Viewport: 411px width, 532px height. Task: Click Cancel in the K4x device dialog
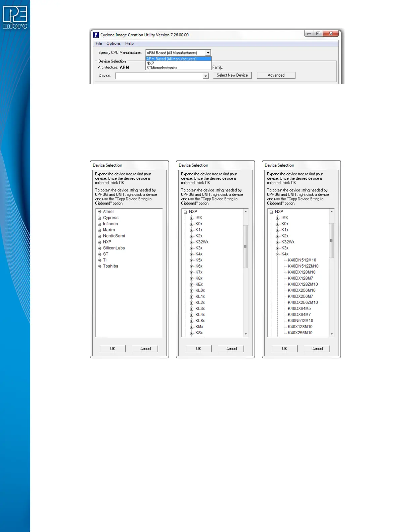click(x=317, y=349)
